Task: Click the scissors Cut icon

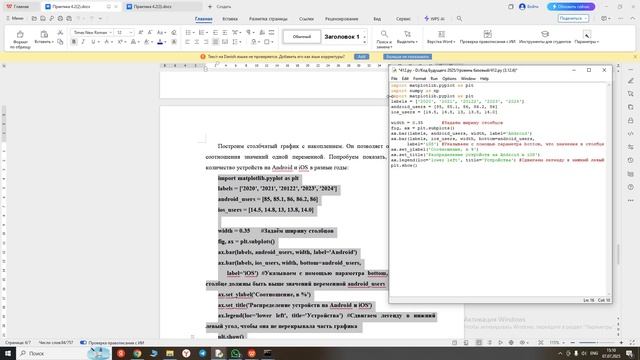Action: [x=60, y=32]
